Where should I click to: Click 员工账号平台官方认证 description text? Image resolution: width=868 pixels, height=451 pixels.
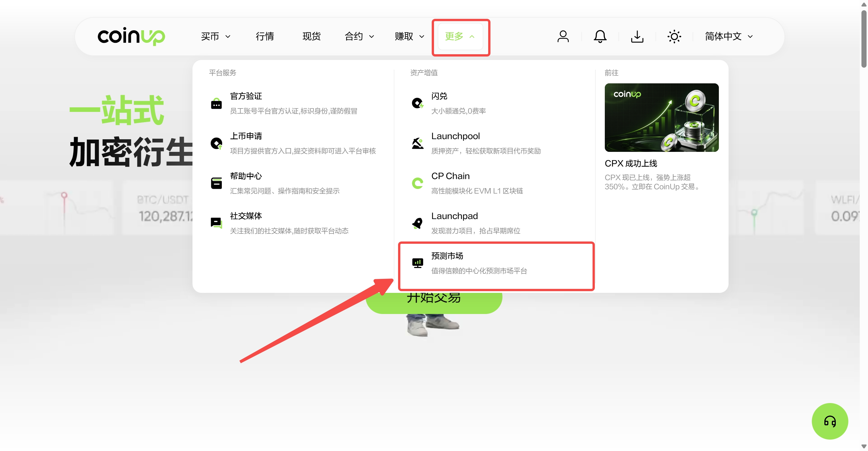tap(293, 111)
